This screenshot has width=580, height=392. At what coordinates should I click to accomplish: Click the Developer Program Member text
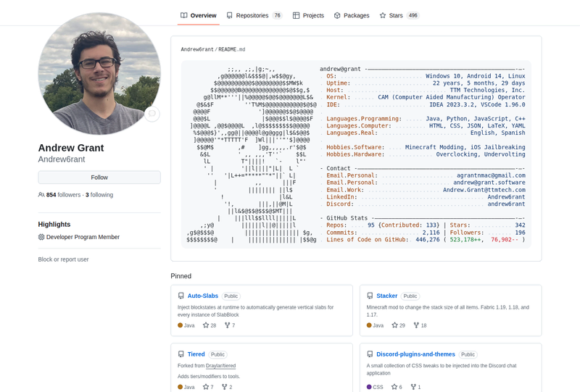pyautogui.click(x=83, y=237)
